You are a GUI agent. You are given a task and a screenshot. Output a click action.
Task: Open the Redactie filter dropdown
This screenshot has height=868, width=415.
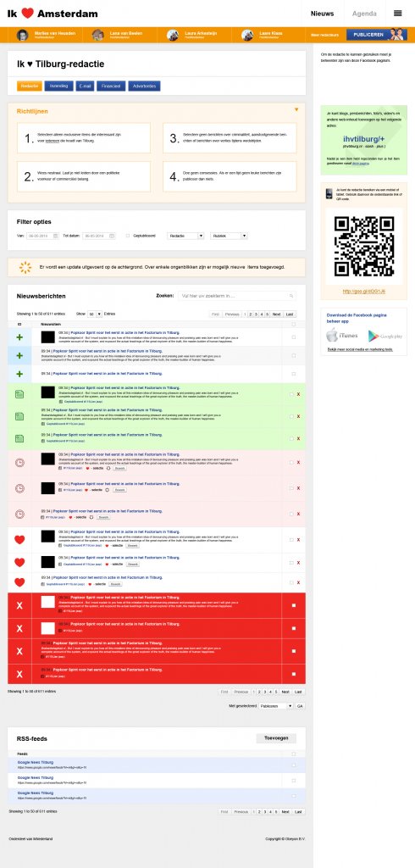(186, 236)
